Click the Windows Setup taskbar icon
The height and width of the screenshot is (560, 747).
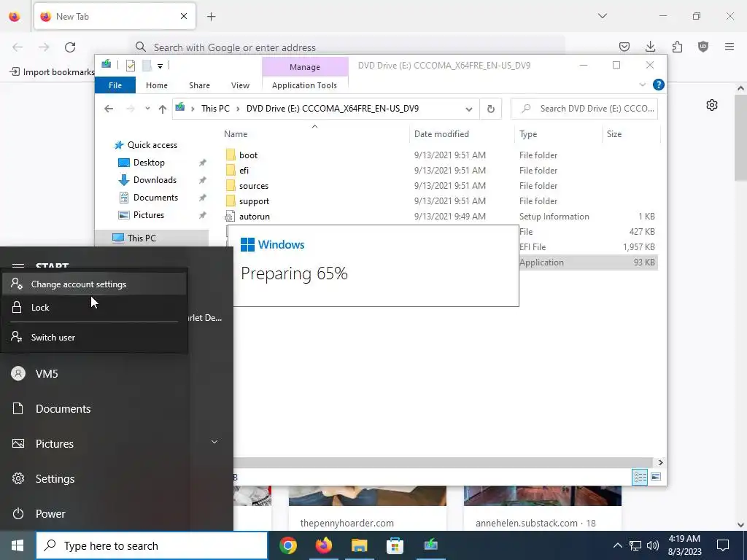click(430, 544)
